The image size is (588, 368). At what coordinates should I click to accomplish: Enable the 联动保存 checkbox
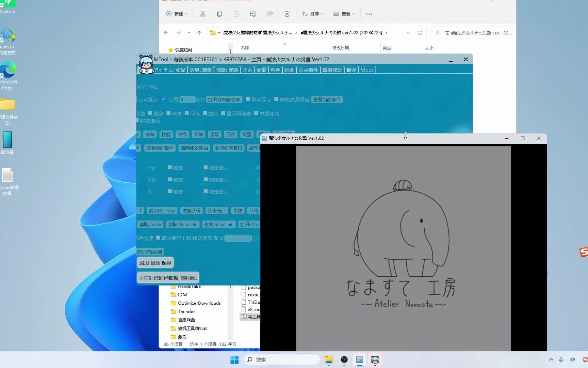click(x=248, y=99)
